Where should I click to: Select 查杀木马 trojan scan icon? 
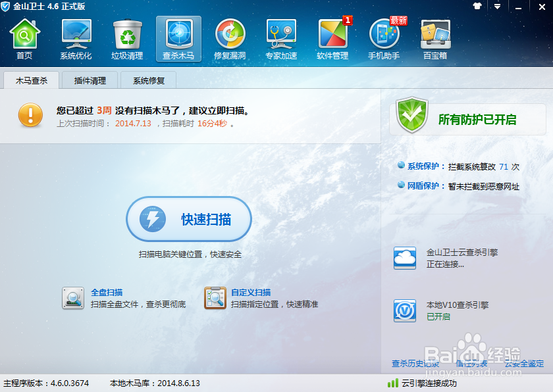click(x=179, y=39)
